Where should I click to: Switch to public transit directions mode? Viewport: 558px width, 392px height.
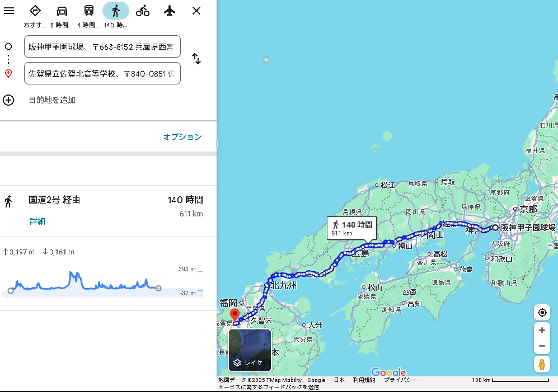[x=88, y=11]
